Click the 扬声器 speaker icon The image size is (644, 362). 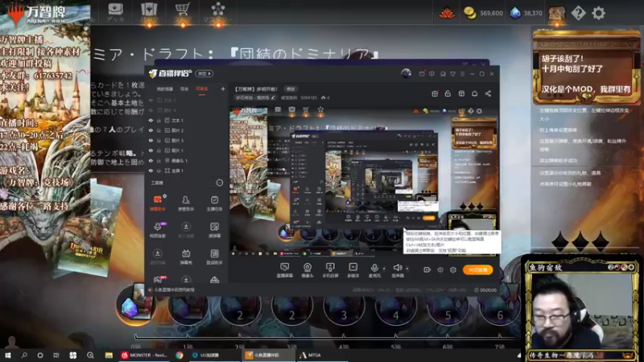coord(397,268)
